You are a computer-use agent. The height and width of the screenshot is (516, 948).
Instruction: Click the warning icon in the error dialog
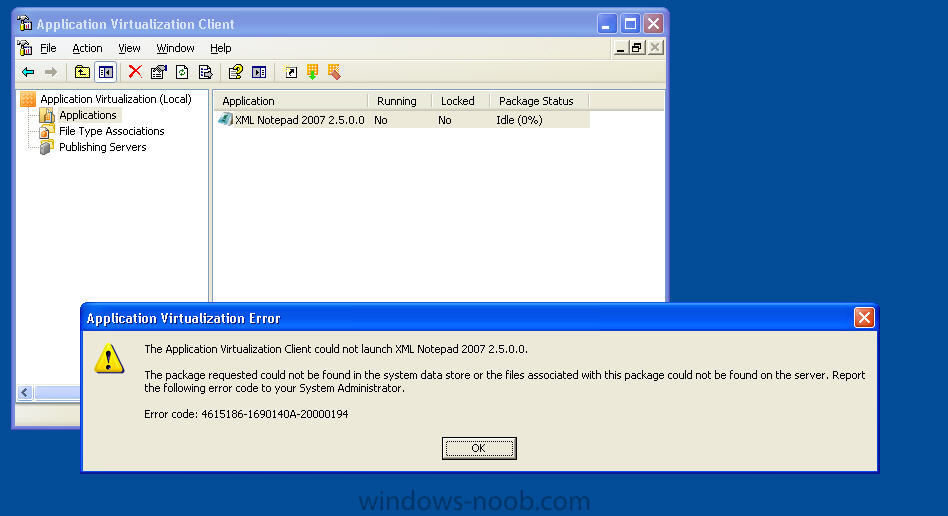point(109,358)
